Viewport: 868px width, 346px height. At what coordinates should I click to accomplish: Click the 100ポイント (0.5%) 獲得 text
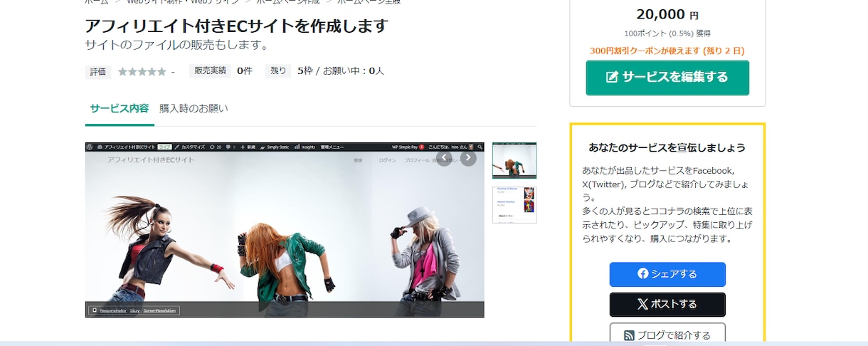pyautogui.click(x=667, y=33)
